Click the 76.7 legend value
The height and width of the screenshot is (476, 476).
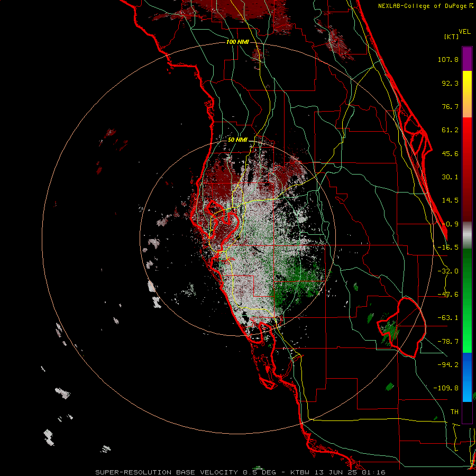[x=450, y=106]
